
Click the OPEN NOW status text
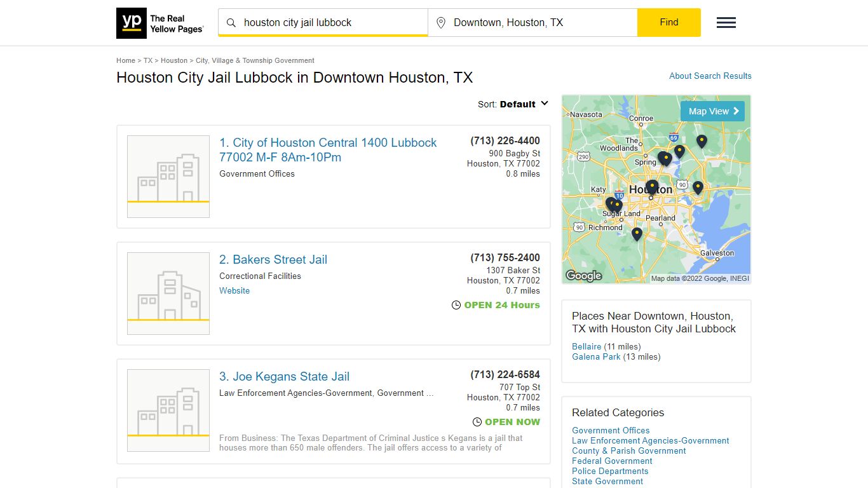point(512,422)
